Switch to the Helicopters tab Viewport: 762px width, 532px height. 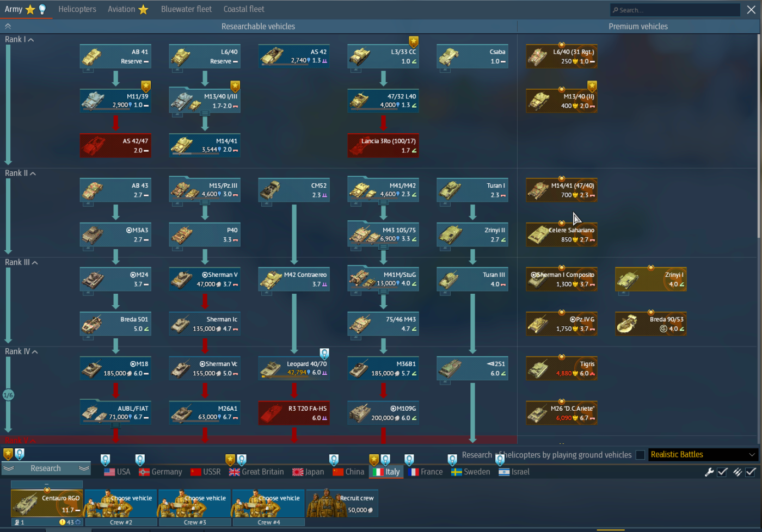pyautogui.click(x=77, y=9)
